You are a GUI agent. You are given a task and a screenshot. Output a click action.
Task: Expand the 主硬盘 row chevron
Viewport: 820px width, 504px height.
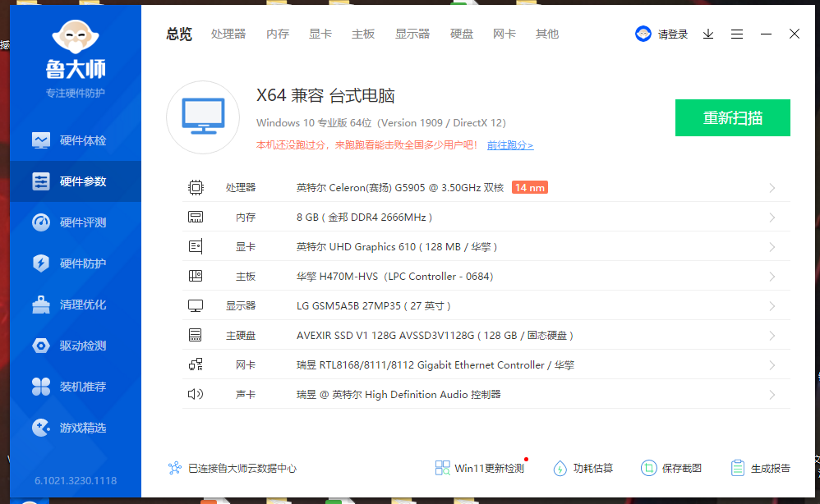point(772,335)
